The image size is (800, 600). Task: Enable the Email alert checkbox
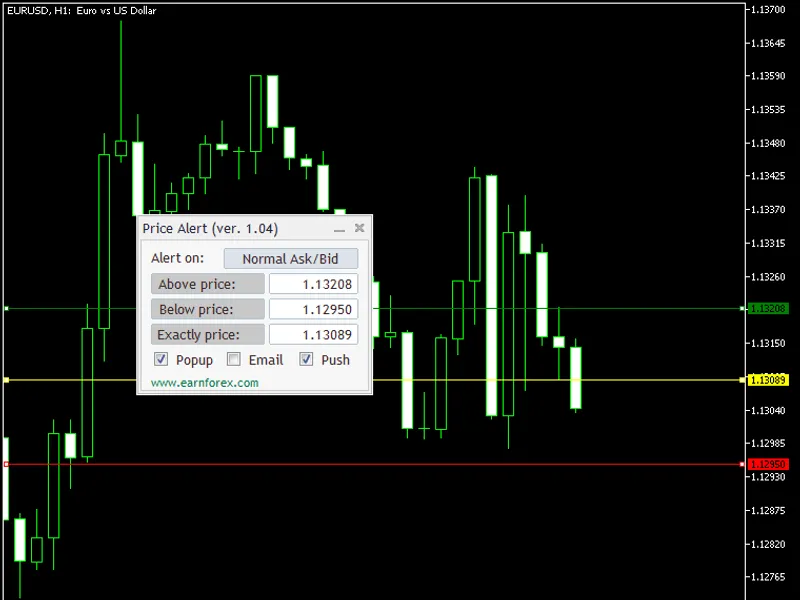point(234,359)
